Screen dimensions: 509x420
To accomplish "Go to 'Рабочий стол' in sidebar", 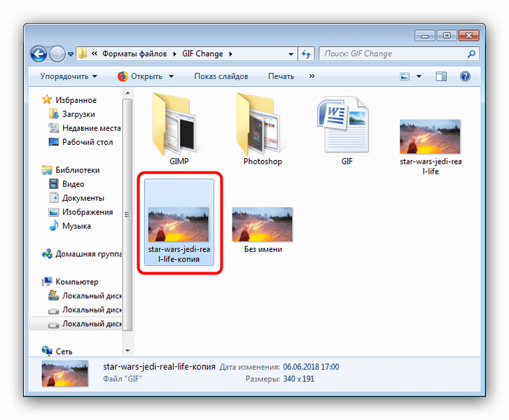I will pos(88,142).
